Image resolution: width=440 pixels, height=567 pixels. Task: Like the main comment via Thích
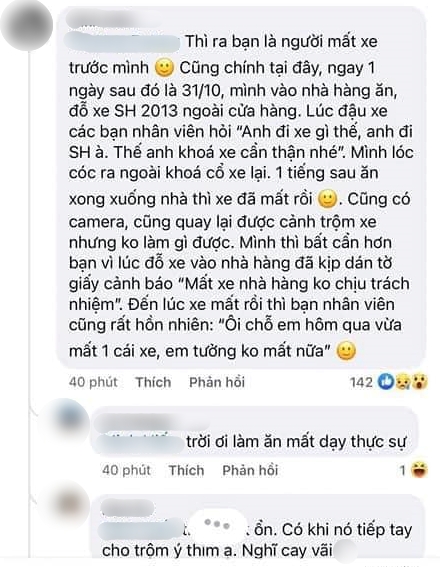click(153, 382)
